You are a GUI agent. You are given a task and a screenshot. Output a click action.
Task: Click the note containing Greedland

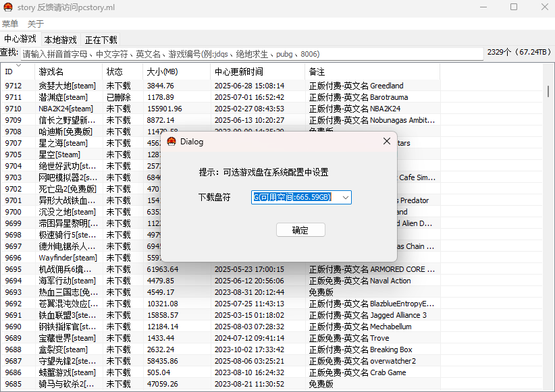click(x=356, y=86)
